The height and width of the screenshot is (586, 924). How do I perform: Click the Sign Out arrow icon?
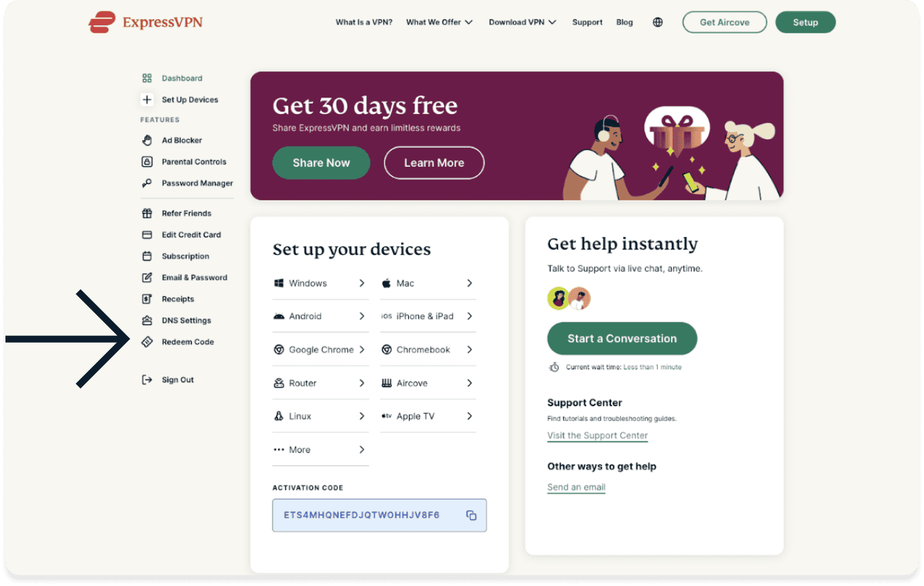147,380
